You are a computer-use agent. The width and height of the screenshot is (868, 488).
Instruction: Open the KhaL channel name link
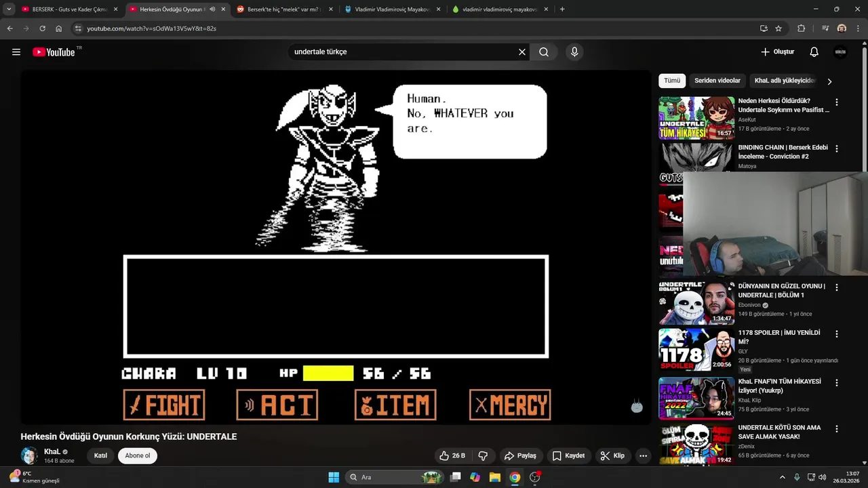(x=52, y=451)
